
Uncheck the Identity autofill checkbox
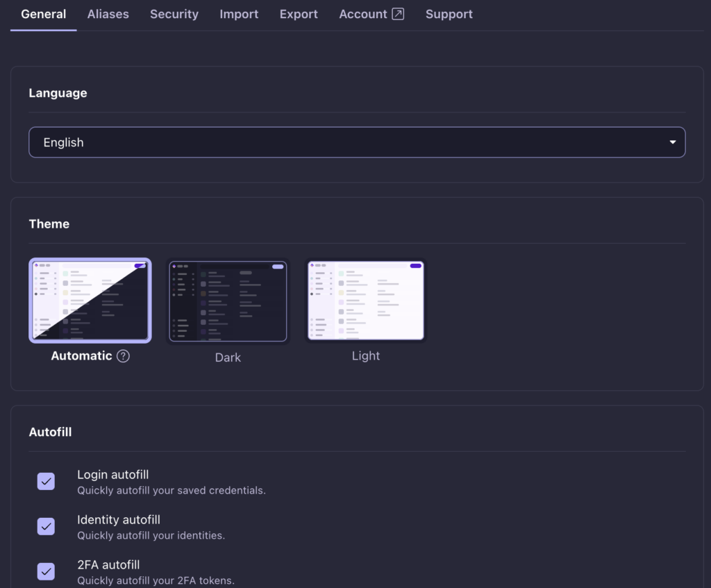pos(46,526)
